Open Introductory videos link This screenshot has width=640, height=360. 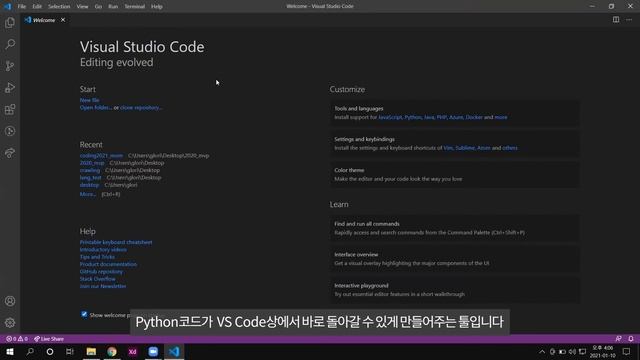(x=103, y=249)
